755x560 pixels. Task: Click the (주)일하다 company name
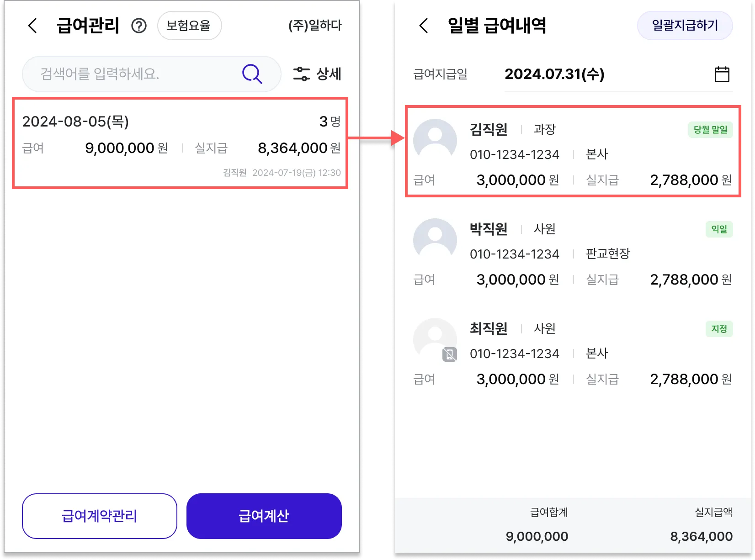coord(315,26)
